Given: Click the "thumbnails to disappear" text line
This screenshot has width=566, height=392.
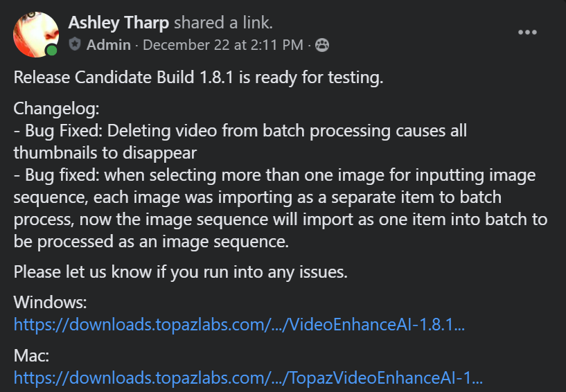Looking at the screenshot, I should click(x=105, y=152).
